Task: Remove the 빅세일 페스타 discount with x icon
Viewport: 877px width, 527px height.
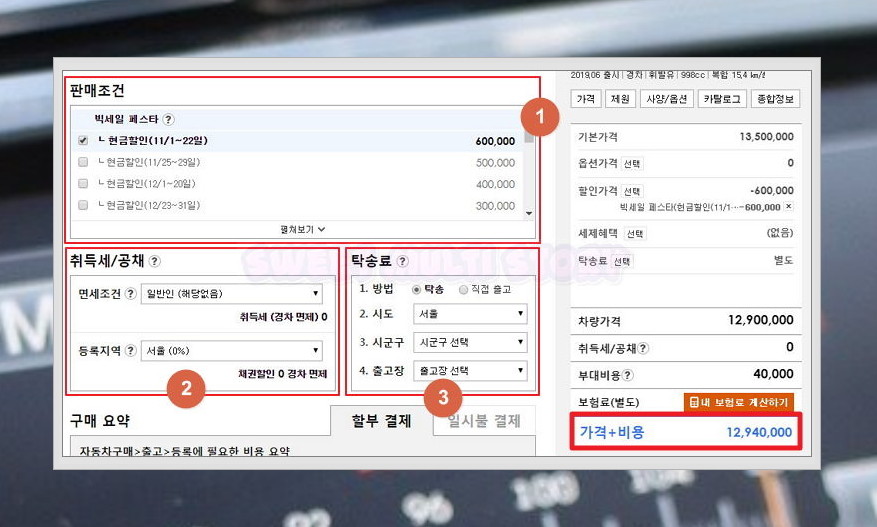Action: 788,206
